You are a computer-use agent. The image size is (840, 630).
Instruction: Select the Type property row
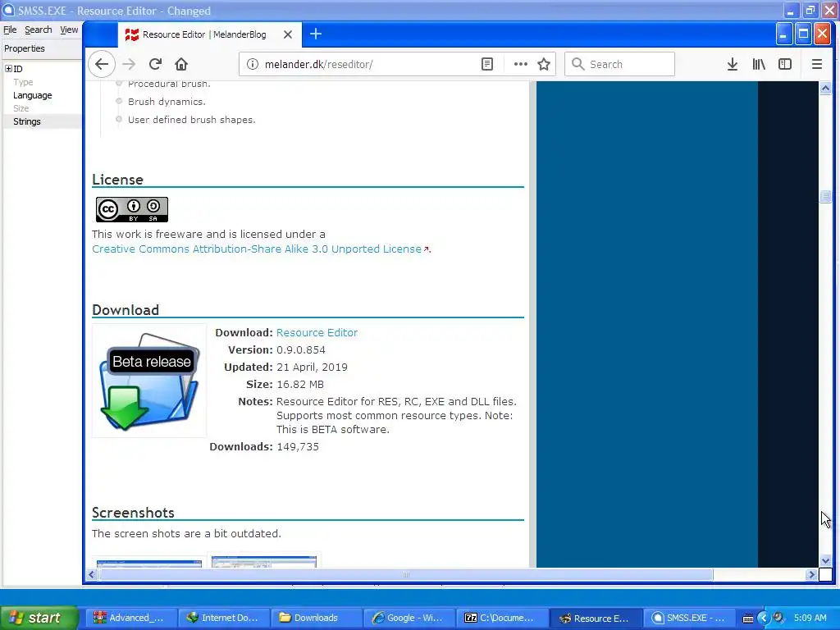click(23, 82)
